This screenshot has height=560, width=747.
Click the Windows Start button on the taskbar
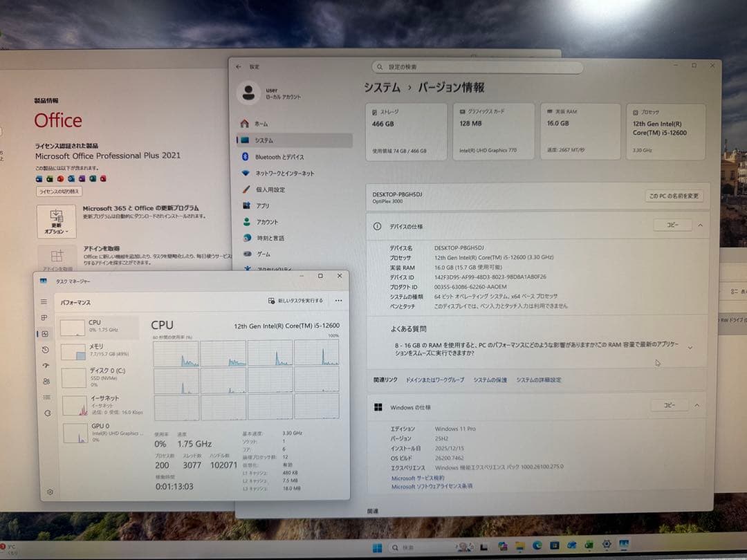tap(376, 545)
